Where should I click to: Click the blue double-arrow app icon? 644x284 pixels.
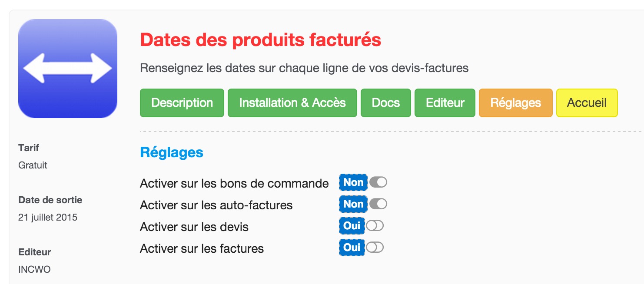click(x=68, y=69)
